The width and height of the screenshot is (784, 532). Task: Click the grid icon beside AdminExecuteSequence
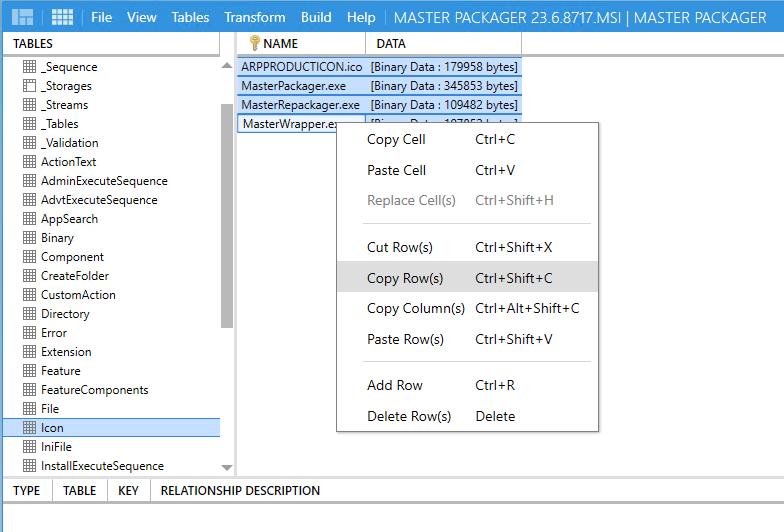pyautogui.click(x=30, y=180)
